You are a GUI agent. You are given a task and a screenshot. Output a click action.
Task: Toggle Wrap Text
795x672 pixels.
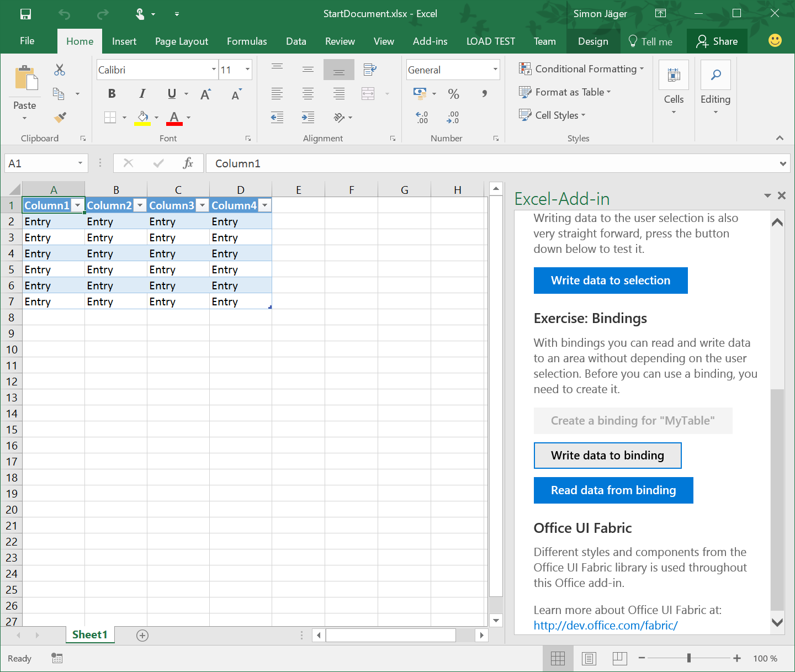370,70
